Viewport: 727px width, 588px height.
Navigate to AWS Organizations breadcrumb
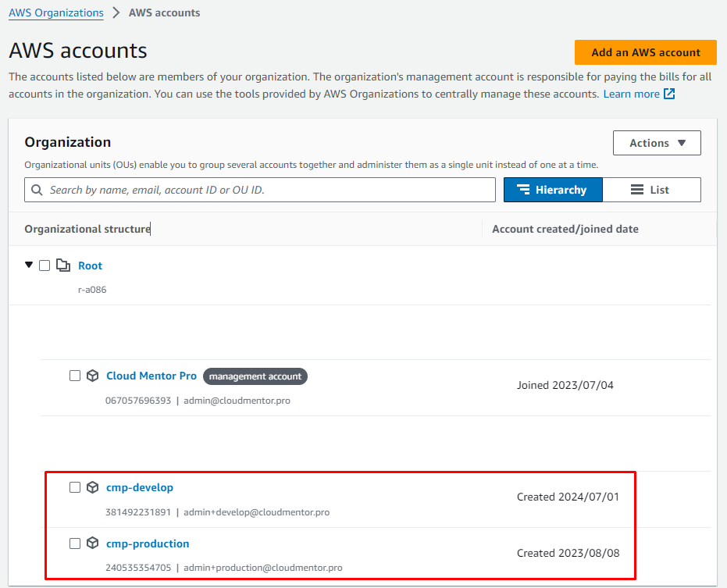tap(56, 12)
